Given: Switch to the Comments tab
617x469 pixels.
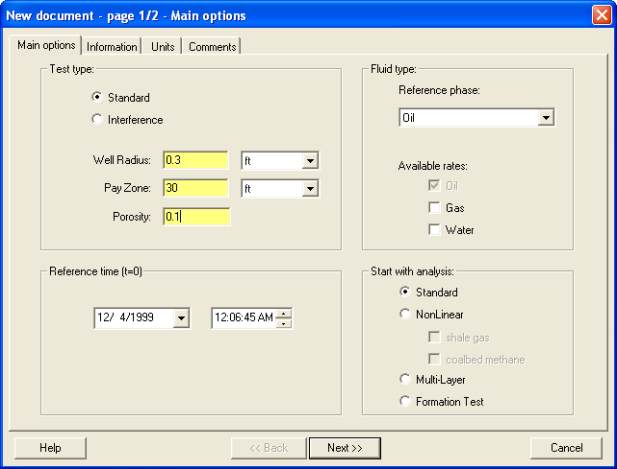Looking at the screenshot, I should [212, 47].
